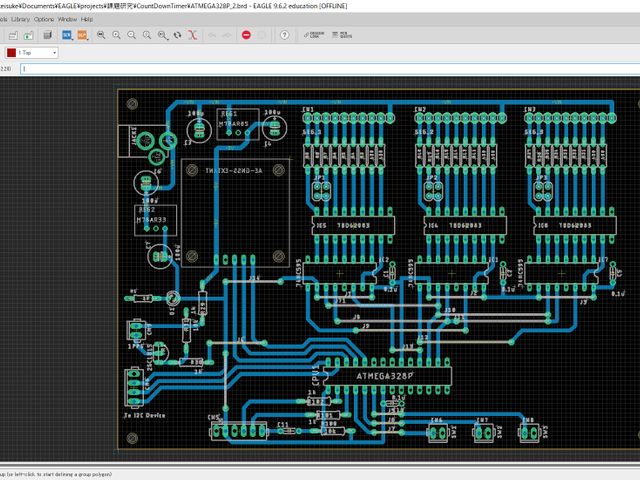Click the REG2 M78AR33 regulator
Image resolution: width=640 pixels, height=480 pixels.
coord(156,220)
